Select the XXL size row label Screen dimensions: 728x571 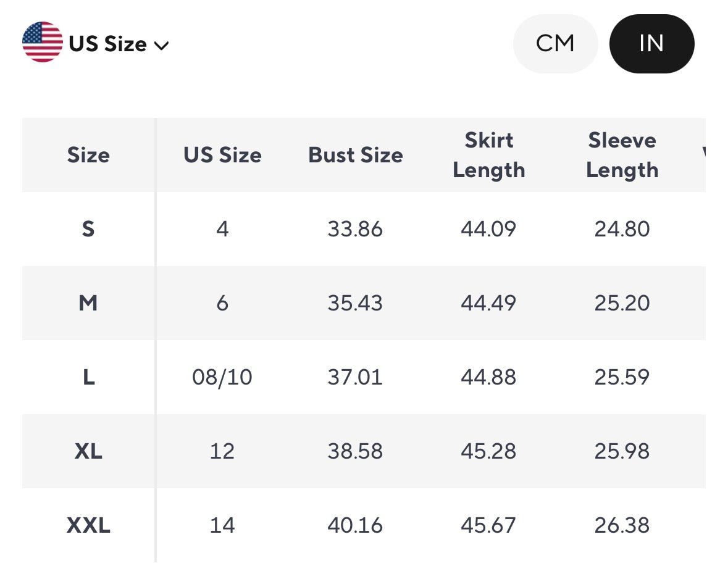tap(88, 525)
